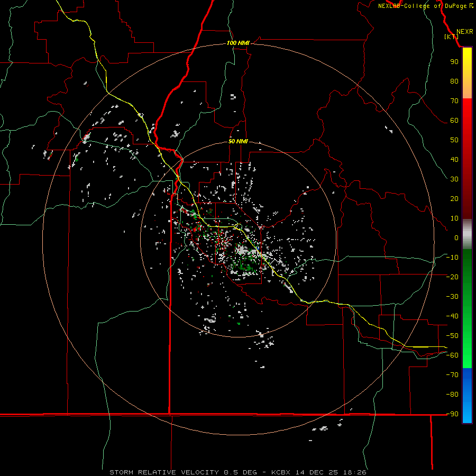
Task: Select the positive 40 scale value
Action: click(454, 159)
